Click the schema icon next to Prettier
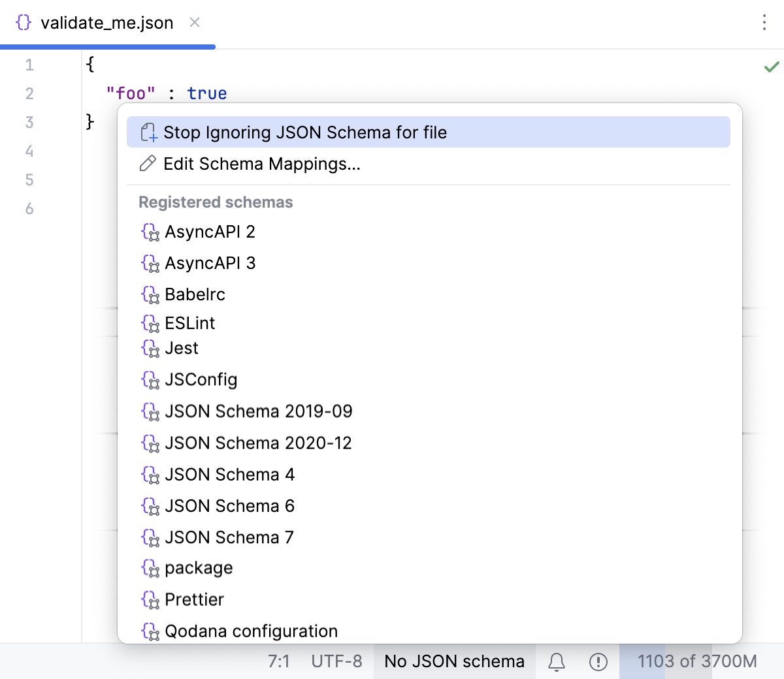The height and width of the screenshot is (679, 784). point(150,599)
